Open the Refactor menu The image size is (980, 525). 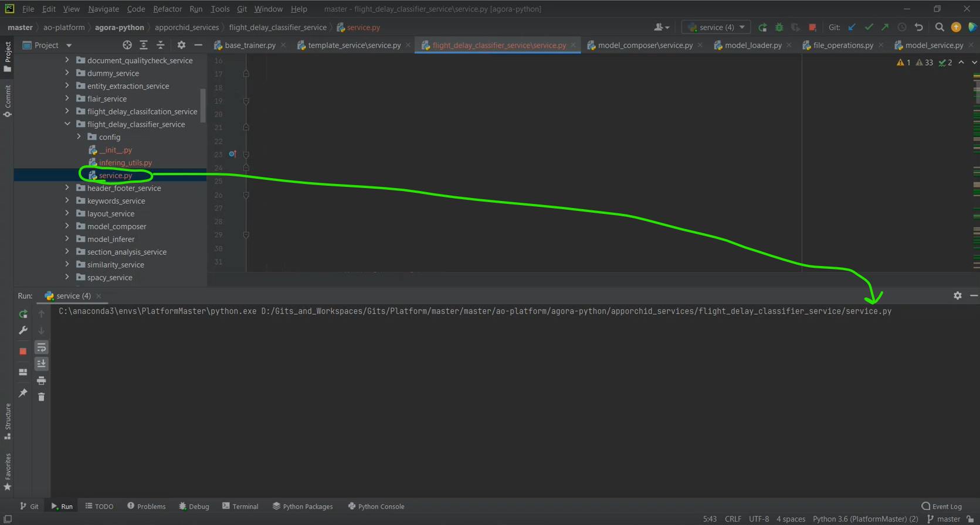coord(167,9)
